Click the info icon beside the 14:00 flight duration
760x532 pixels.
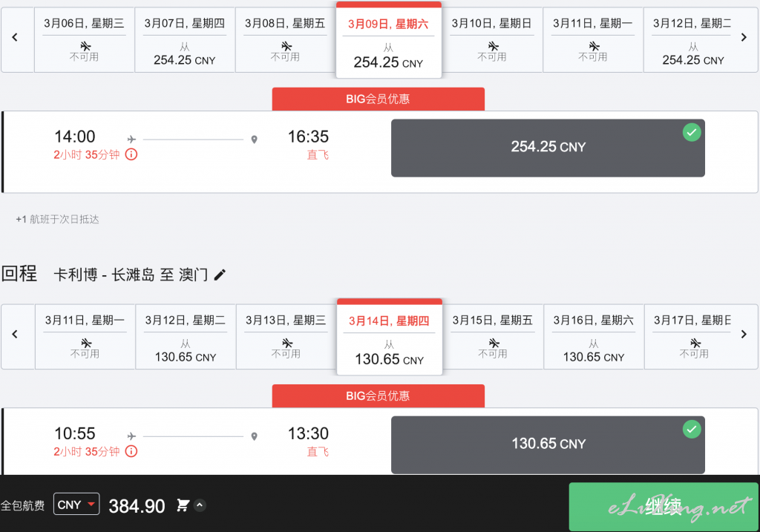tap(131, 154)
